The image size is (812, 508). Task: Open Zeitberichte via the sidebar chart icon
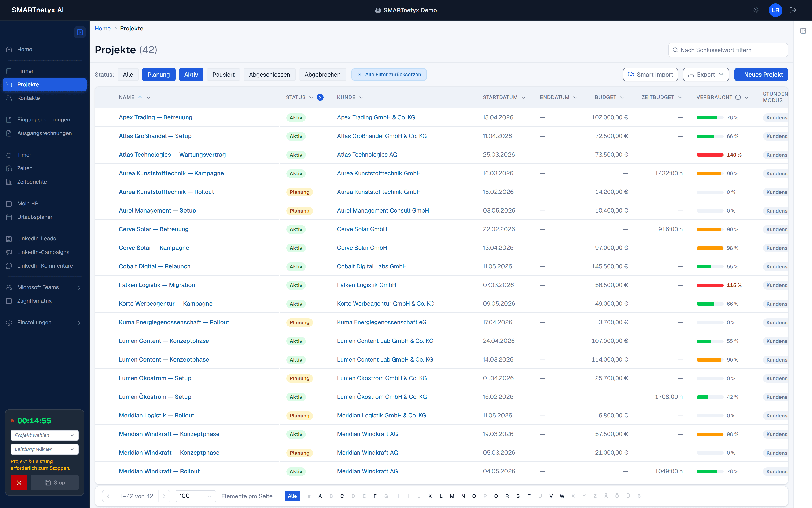pos(9,182)
